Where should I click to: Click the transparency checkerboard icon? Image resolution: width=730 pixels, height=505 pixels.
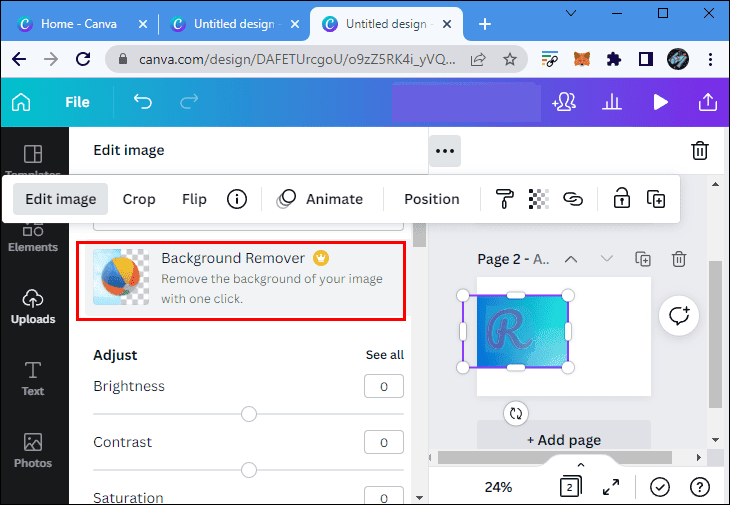[x=538, y=199]
